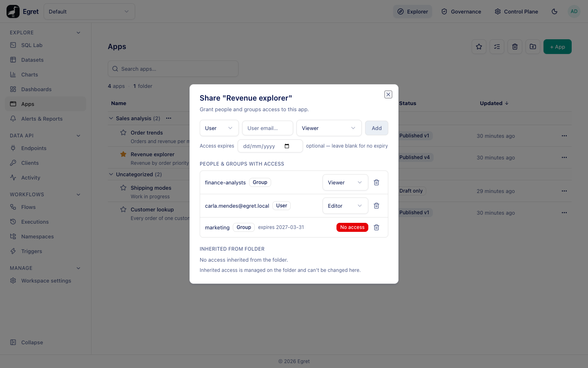Open the Control Plane tab

(x=516, y=11)
